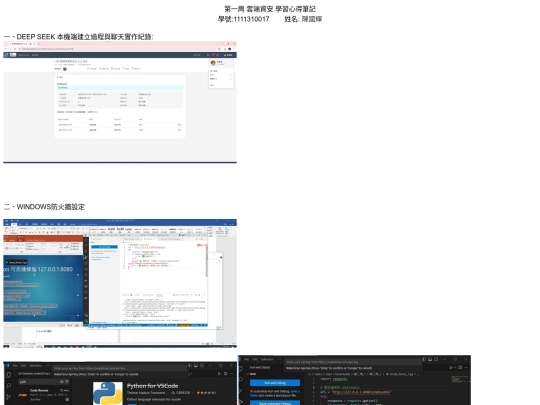
Task: Open File menu in left dark VS Code
Action: [x=15, y=365]
